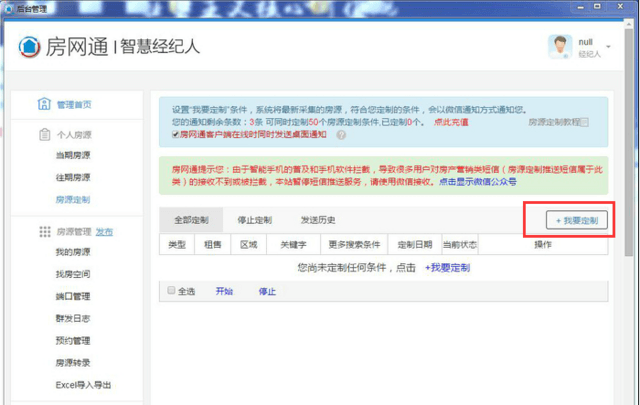Viewport: 640px width, 405px height.
Task: Click the 关键字 column header
Action: [x=293, y=245]
